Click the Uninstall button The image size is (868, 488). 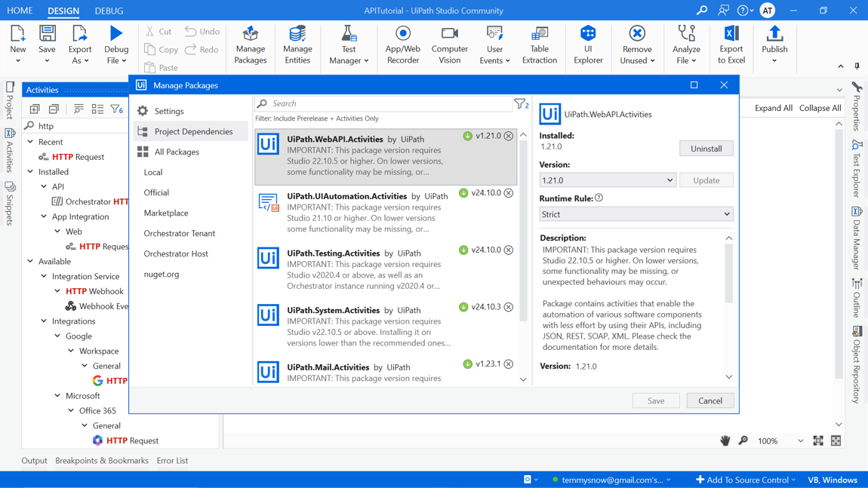tap(706, 149)
